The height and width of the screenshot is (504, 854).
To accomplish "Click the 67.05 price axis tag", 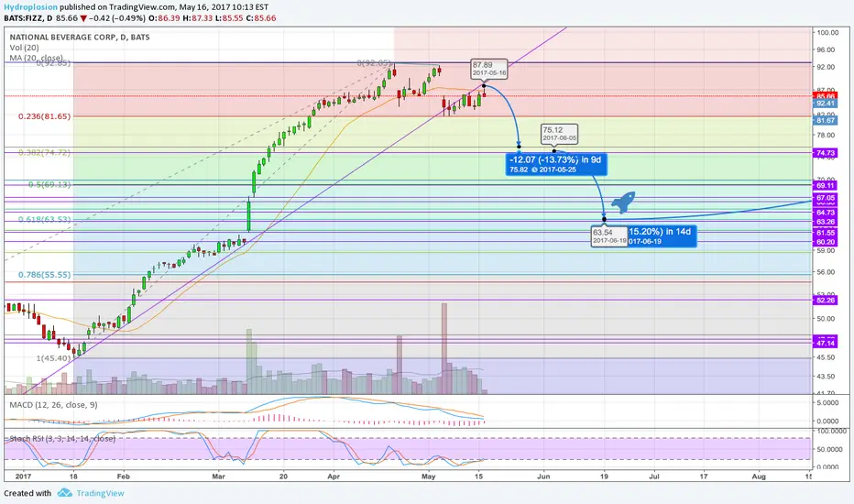I will (826, 198).
